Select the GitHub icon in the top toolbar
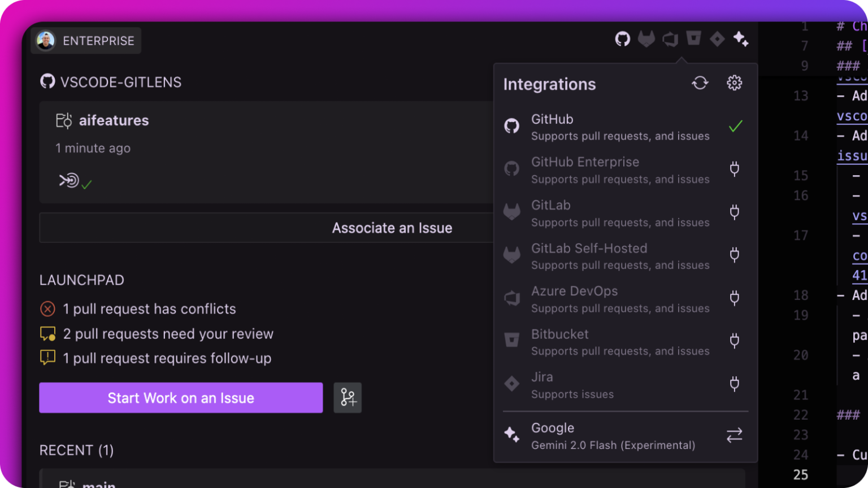This screenshot has height=488, width=868. coord(623,39)
